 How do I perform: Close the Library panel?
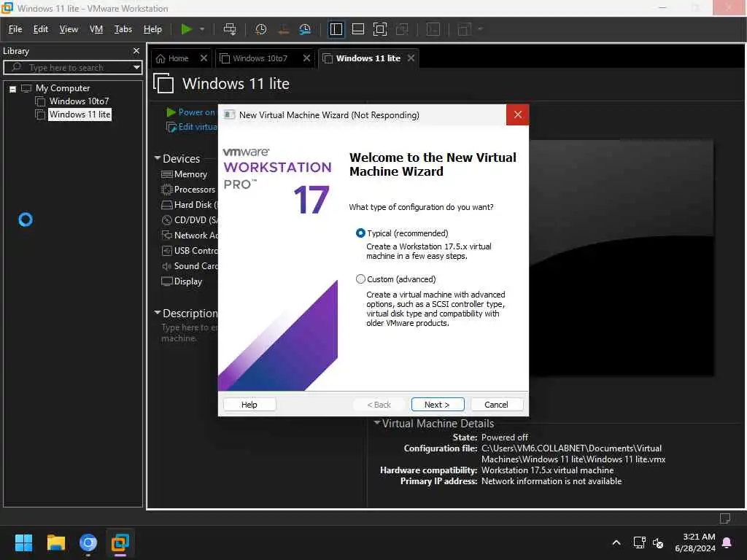[x=136, y=50]
